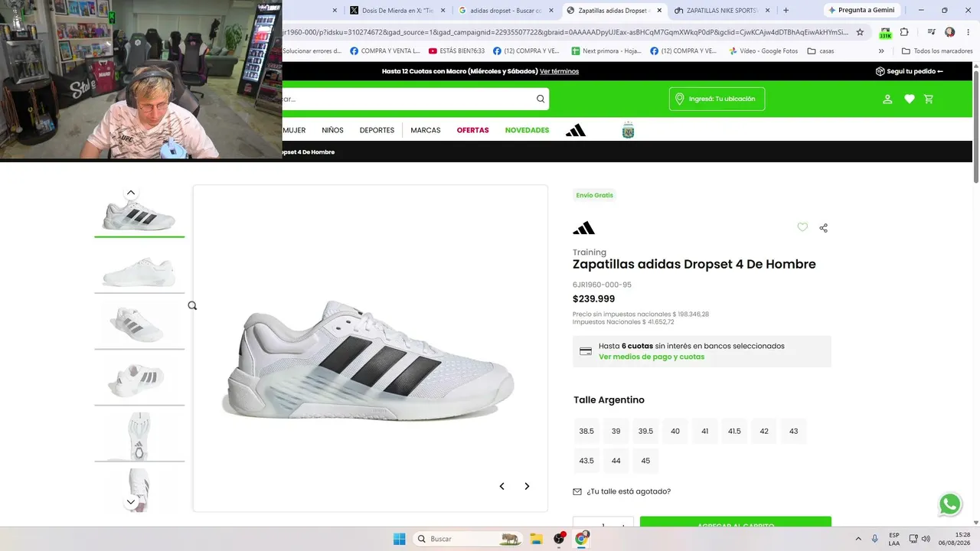Open File Explorer from taskbar
This screenshot has width=980, height=551.
(536, 539)
